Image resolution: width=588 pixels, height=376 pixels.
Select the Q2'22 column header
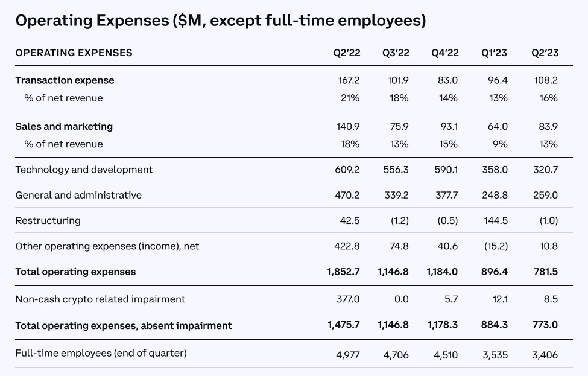point(347,53)
